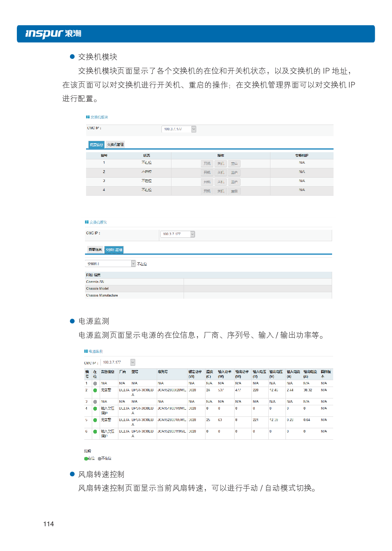The width and height of the screenshot is (392, 551).
Task: Click the gray status dot for power supply 3
Action: pos(95,402)
